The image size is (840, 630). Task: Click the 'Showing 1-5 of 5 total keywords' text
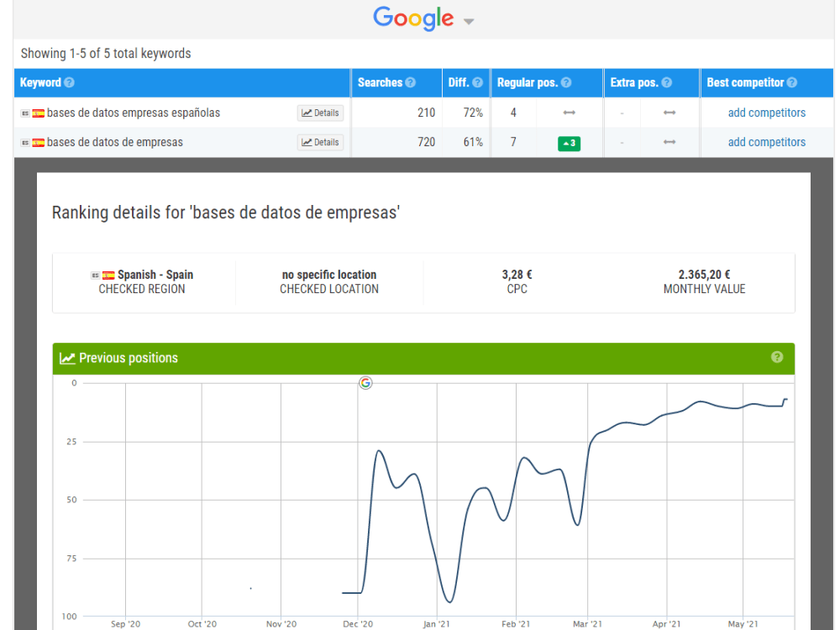click(x=106, y=54)
